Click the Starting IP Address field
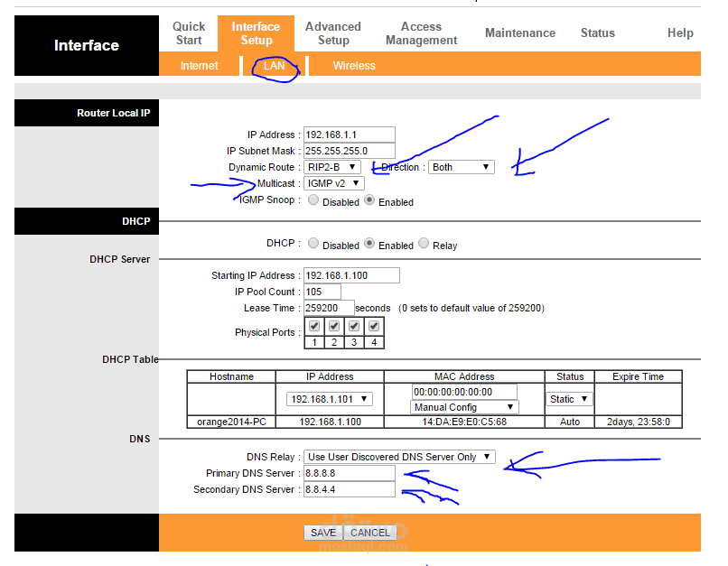The width and height of the screenshot is (728, 566). click(351, 275)
